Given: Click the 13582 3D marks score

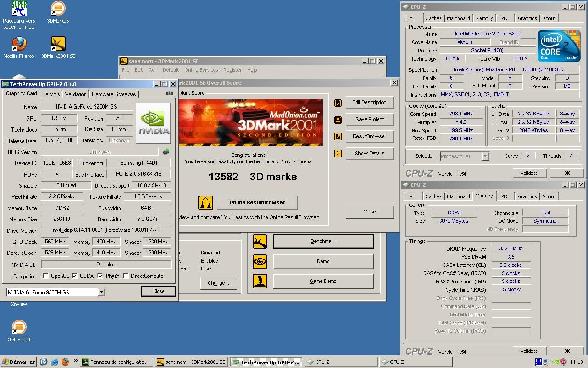Looking at the screenshot, I should (x=253, y=177).
